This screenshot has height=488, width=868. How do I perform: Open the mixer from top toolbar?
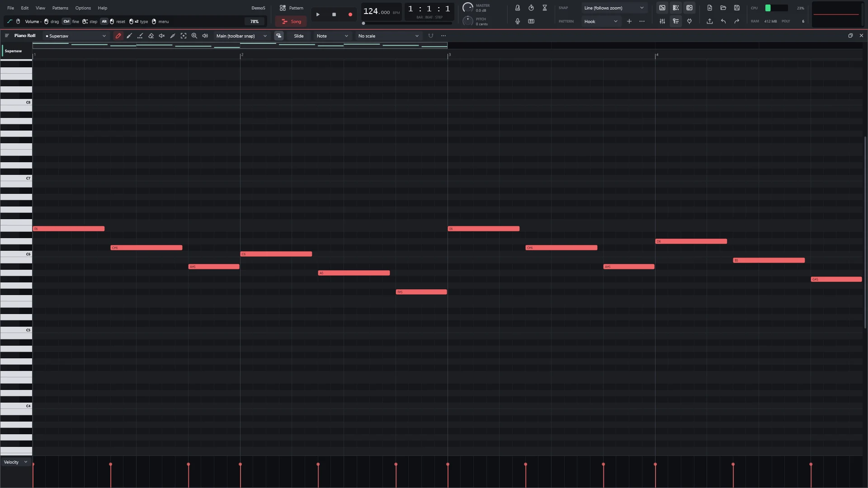pyautogui.click(x=662, y=21)
